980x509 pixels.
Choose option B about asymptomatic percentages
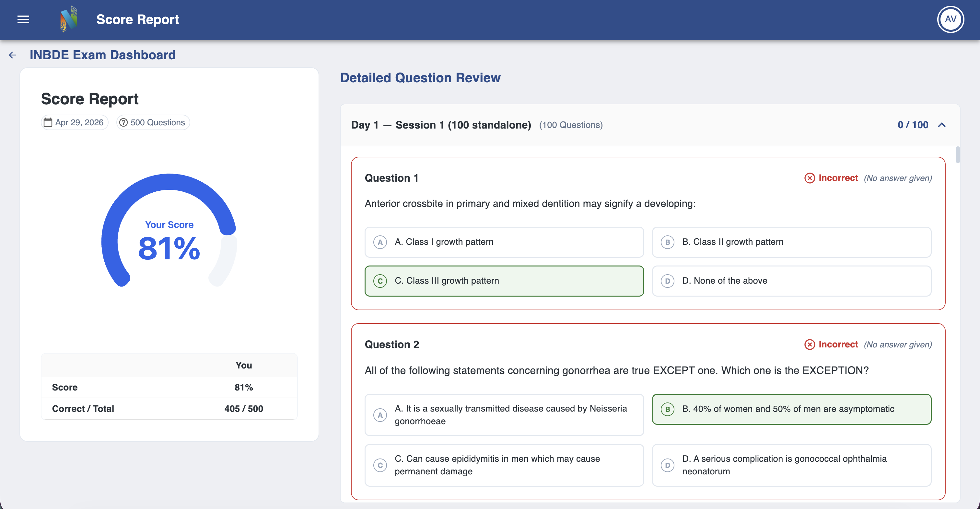[791, 409]
